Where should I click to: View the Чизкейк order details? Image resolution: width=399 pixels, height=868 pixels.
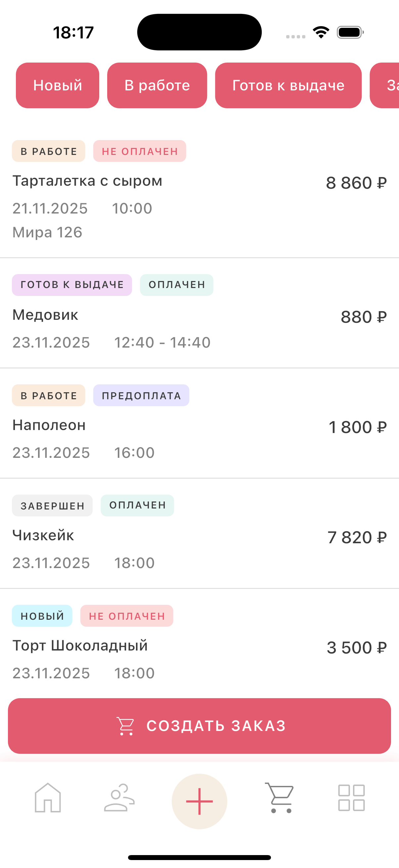click(199, 537)
